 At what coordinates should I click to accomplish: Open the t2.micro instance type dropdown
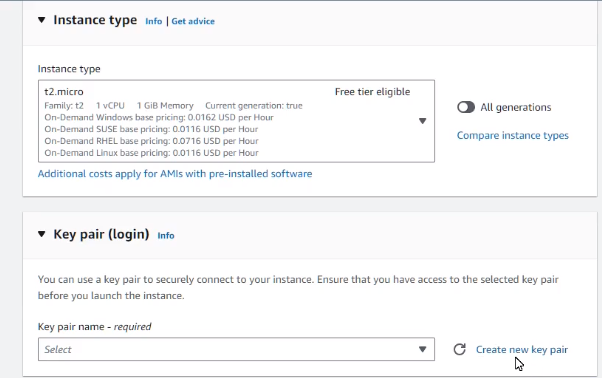tap(236, 121)
